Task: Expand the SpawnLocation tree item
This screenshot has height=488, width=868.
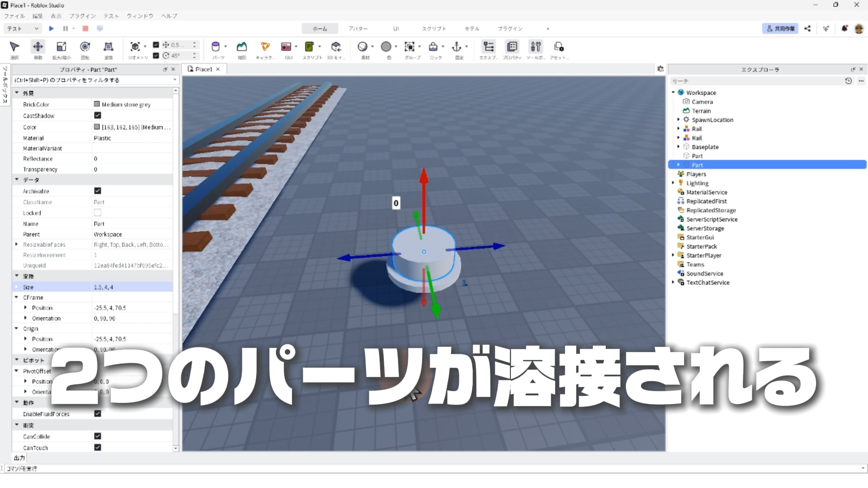Action: (679, 120)
